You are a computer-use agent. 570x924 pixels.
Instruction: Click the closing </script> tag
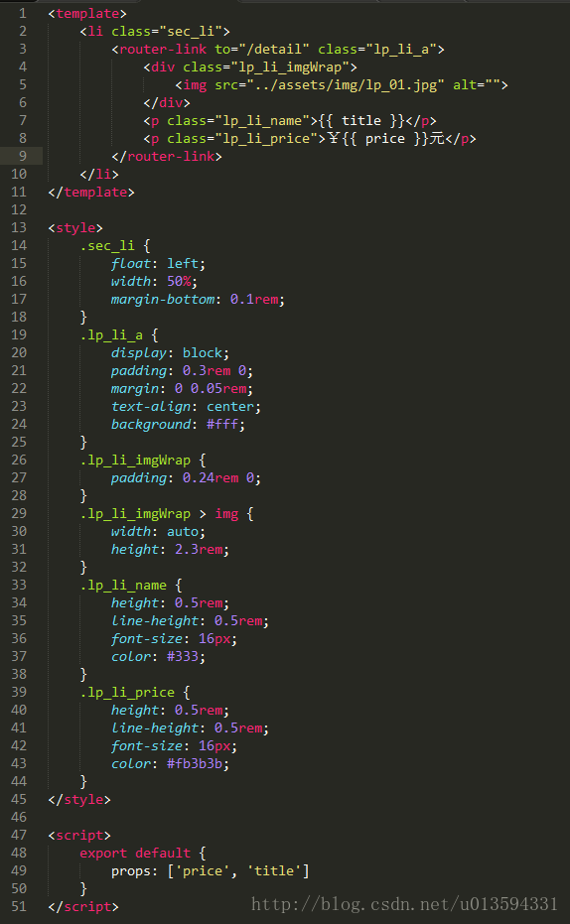83,907
